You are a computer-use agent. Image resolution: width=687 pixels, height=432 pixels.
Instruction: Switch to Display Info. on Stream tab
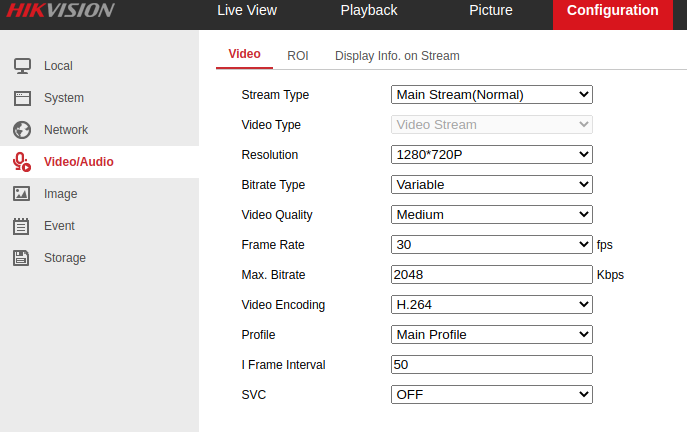click(x=397, y=56)
